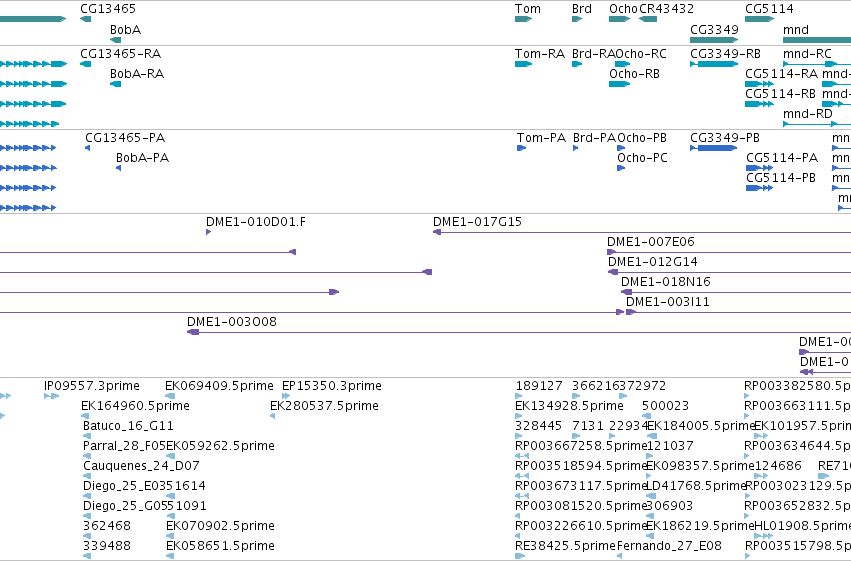Open the 306903 feature label
The image size is (851, 561).
669,506
